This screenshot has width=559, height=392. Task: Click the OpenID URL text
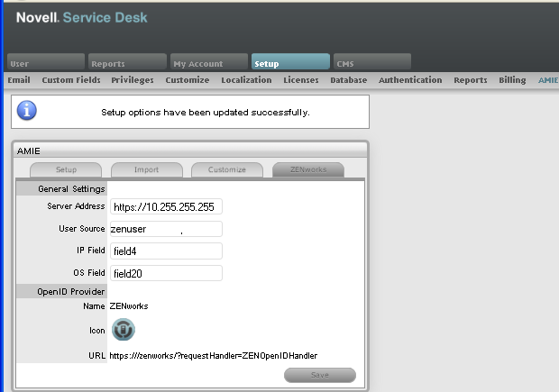point(213,356)
